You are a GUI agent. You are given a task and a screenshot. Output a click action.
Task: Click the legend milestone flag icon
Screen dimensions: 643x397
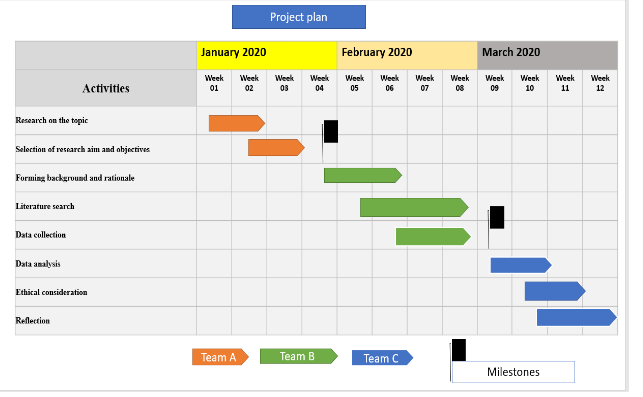pyautogui.click(x=458, y=351)
